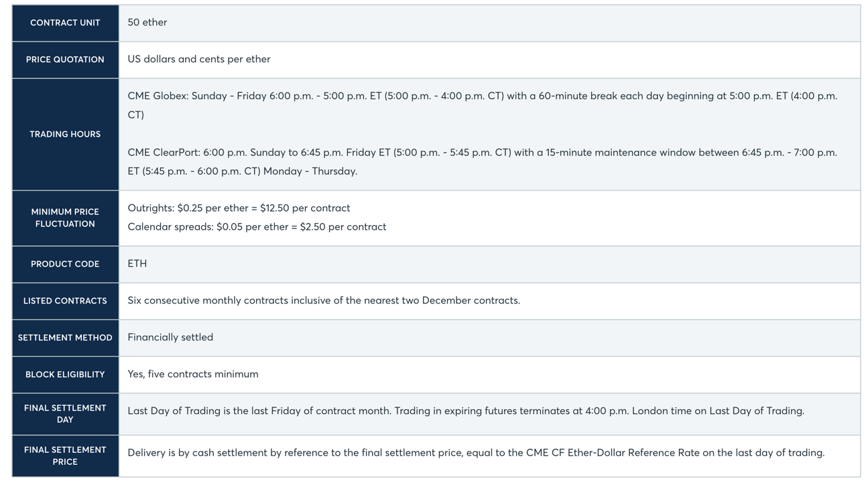868x483 pixels.
Task: Click the Calendar spreads $0.05 per ether line
Action: pos(257,226)
